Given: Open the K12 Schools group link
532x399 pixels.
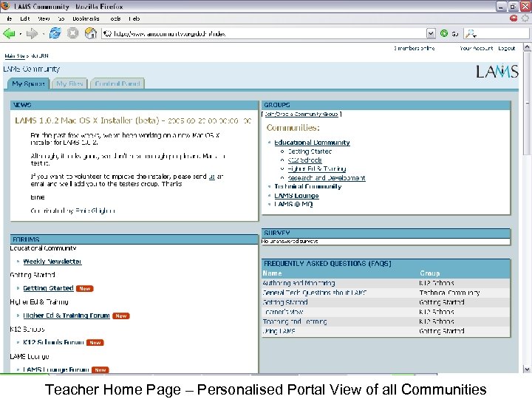Looking at the screenshot, I should click(x=304, y=160).
